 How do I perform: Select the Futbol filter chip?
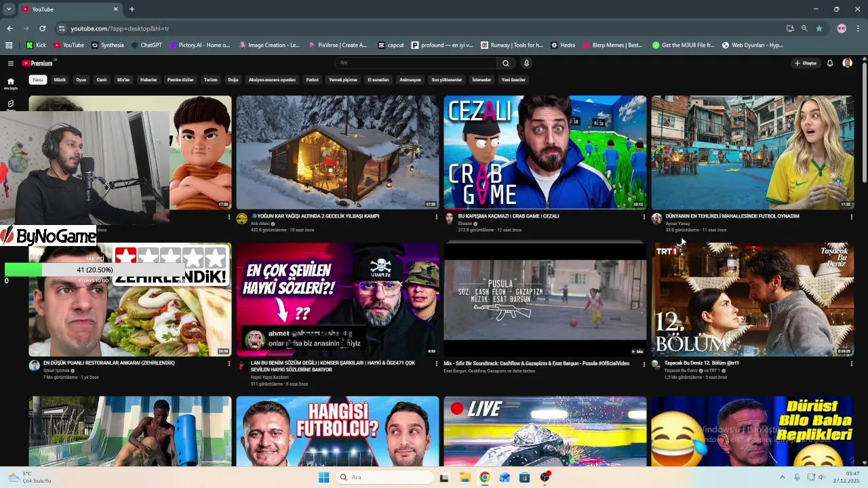(x=312, y=79)
